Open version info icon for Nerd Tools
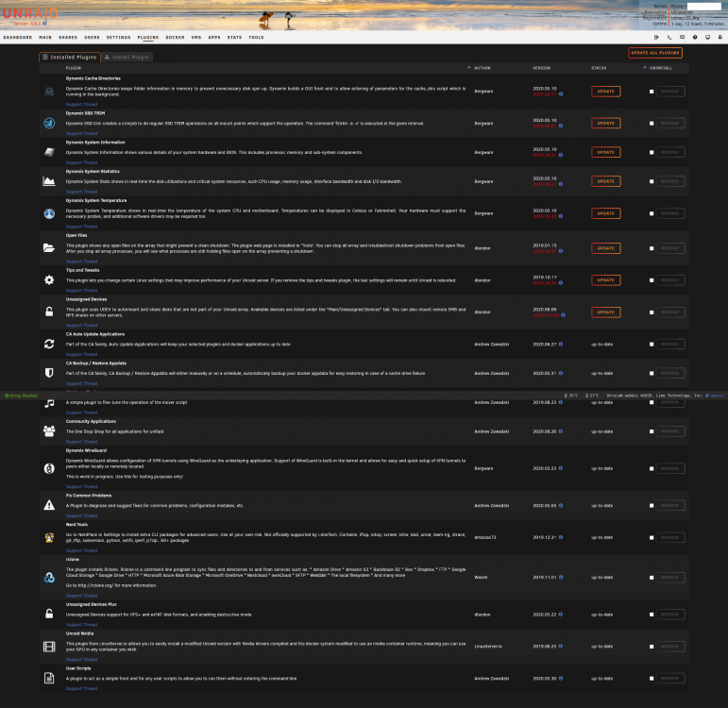Viewport: 728px width, 708px height. click(561, 537)
